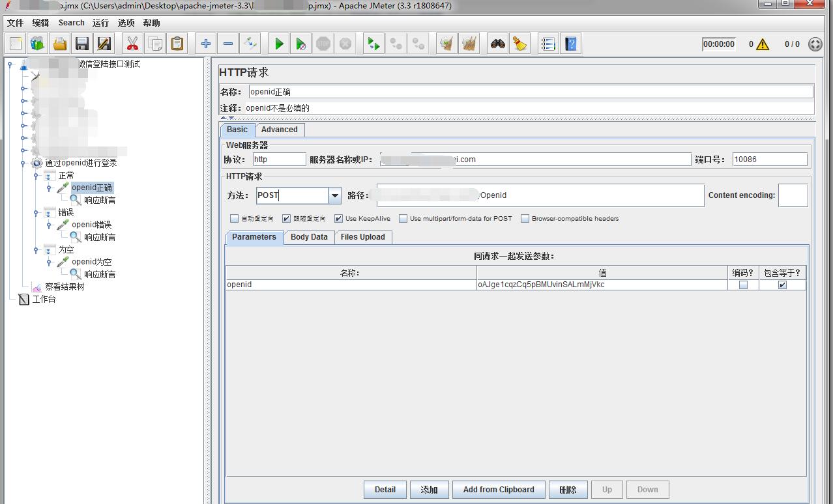Open the Function Helper list icon

pyautogui.click(x=548, y=44)
